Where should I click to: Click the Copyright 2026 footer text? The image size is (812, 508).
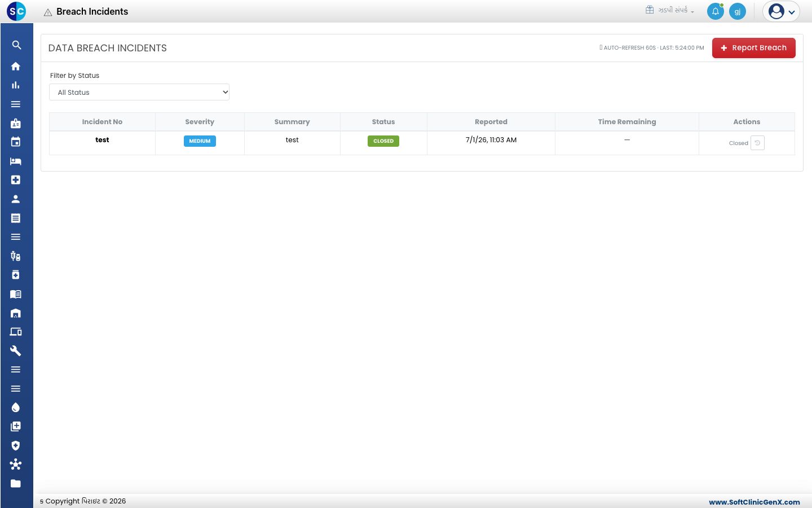click(83, 501)
